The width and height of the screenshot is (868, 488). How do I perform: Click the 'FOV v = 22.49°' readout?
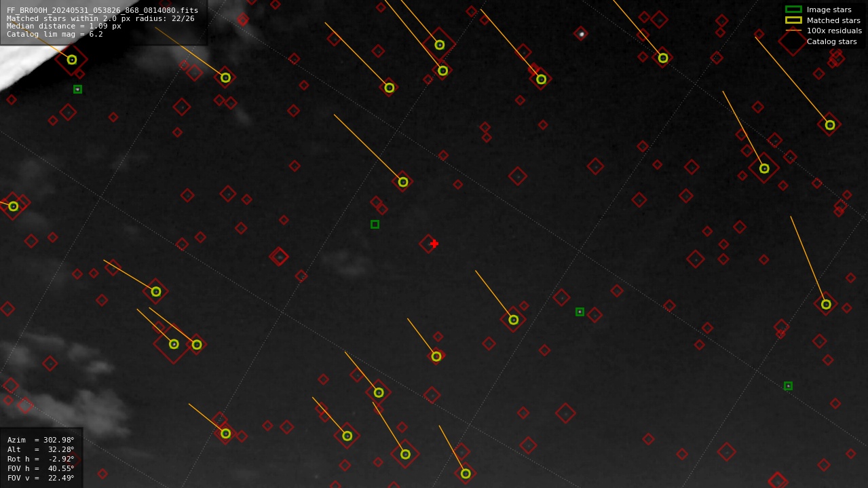tap(41, 478)
